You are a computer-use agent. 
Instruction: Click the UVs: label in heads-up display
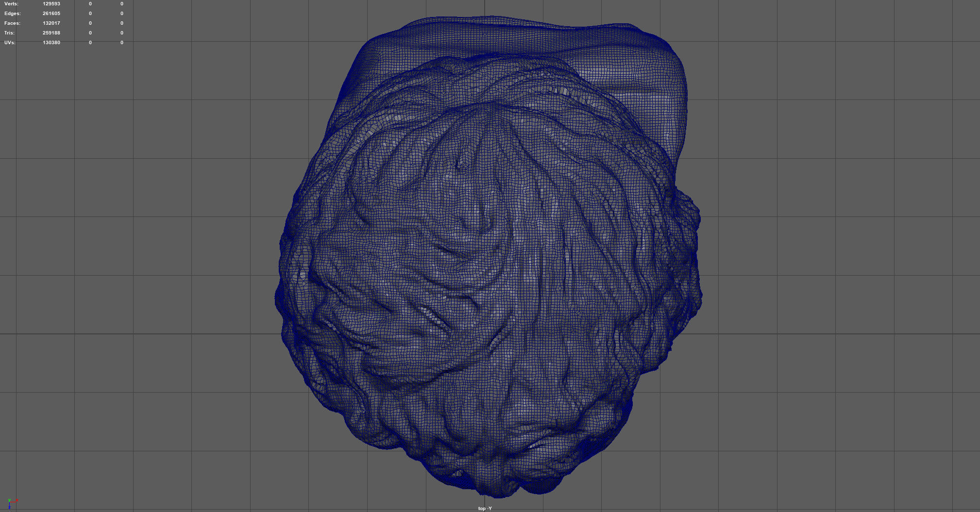coord(10,43)
